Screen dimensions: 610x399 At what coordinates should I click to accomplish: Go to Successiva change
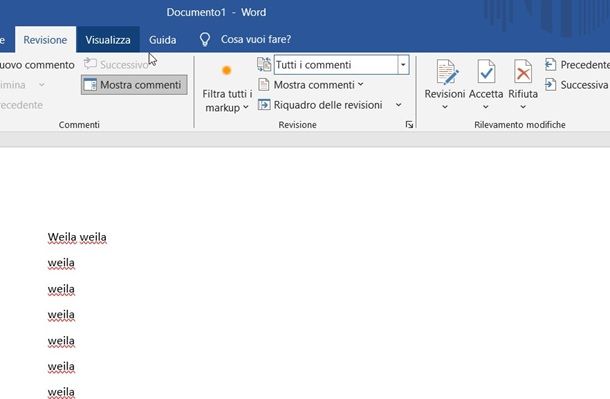[577, 85]
